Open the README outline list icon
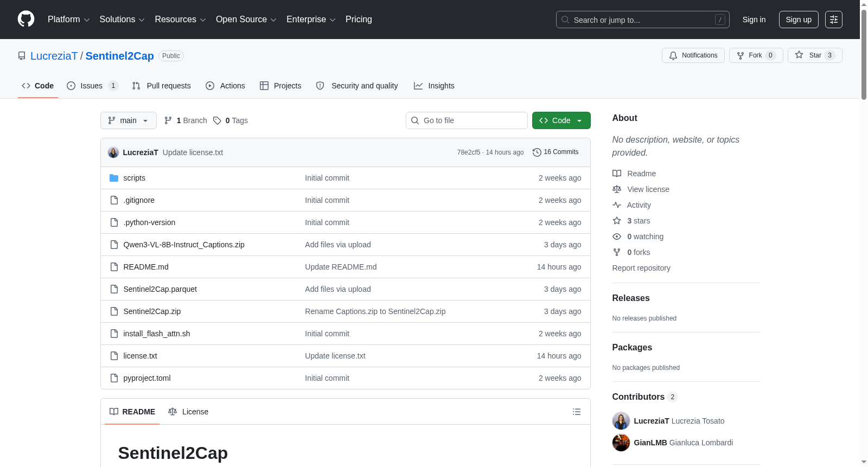868x467 pixels. point(577,412)
